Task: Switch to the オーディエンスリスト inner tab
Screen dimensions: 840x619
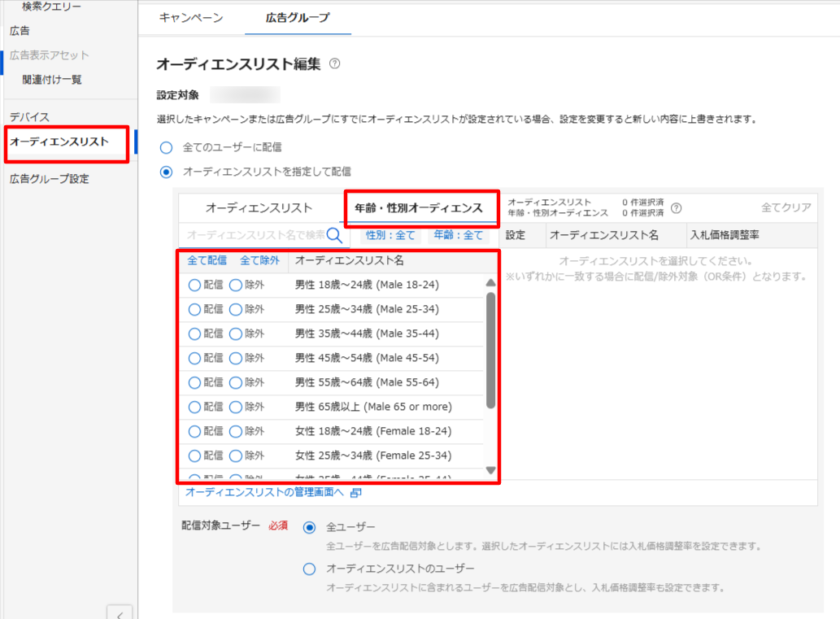Action: pos(258,208)
